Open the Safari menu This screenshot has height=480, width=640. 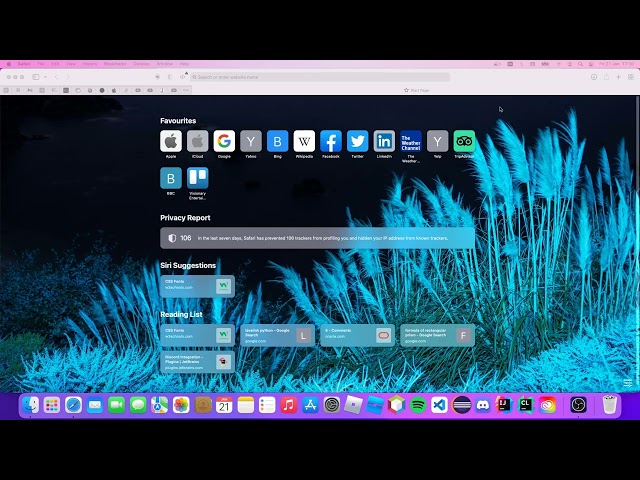click(24, 64)
